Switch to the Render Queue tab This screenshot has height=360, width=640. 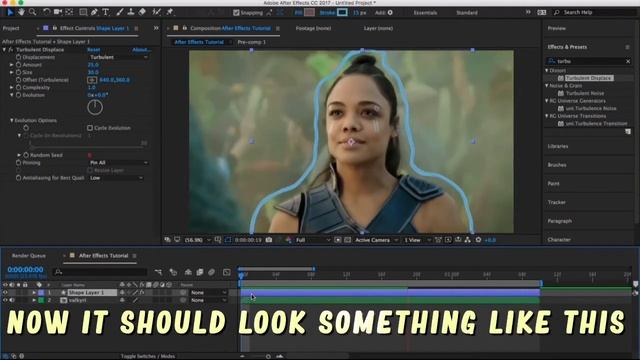(29, 256)
